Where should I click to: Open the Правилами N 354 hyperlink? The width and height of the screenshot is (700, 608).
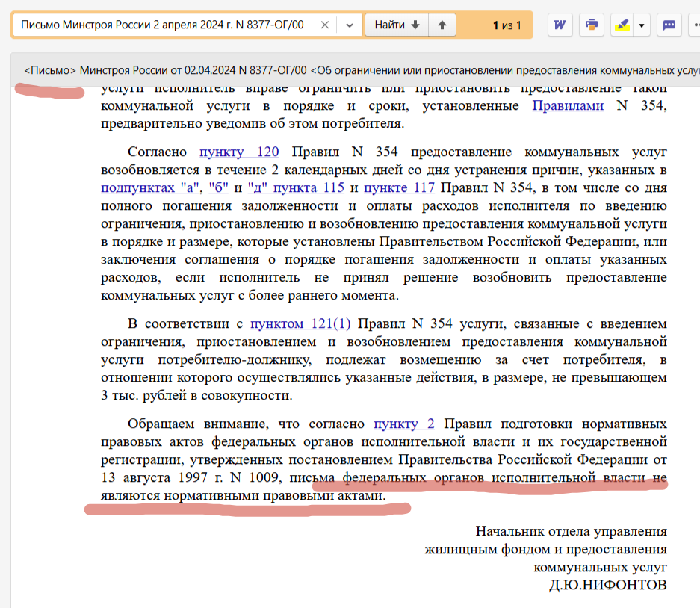[x=567, y=106]
